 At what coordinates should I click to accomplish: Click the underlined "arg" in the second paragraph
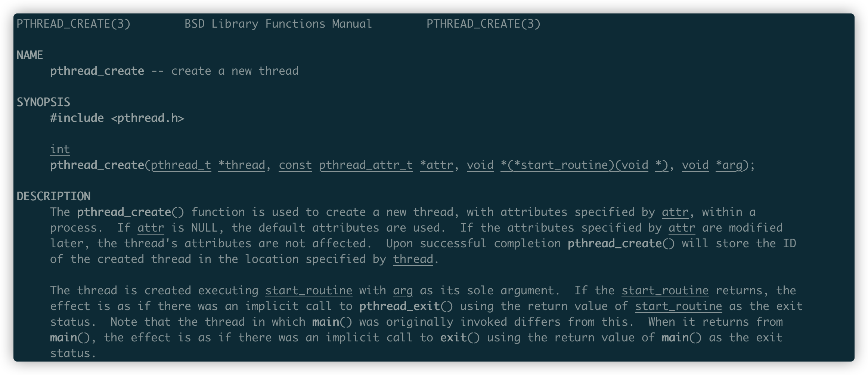[403, 291]
